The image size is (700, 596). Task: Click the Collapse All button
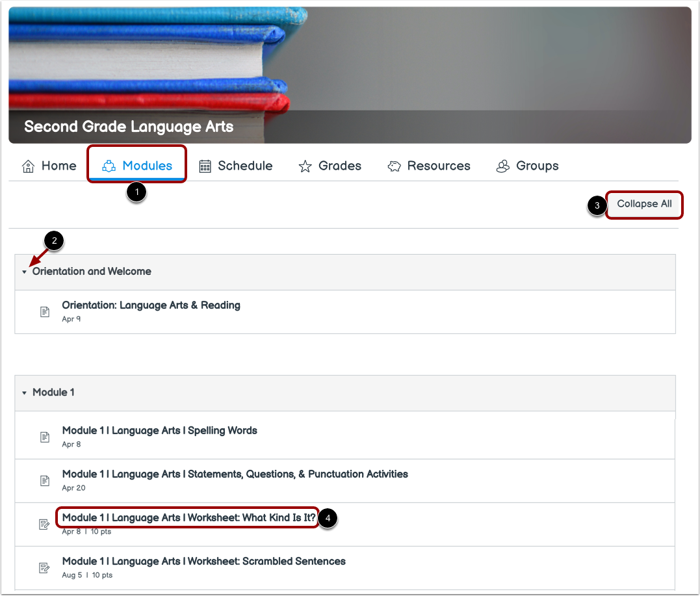644,204
